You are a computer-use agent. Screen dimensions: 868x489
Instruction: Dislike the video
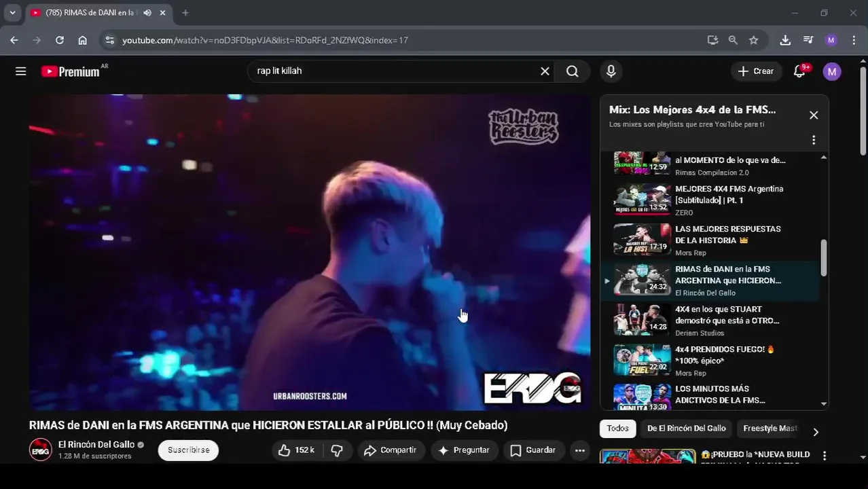pyautogui.click(x=337, y=450)
